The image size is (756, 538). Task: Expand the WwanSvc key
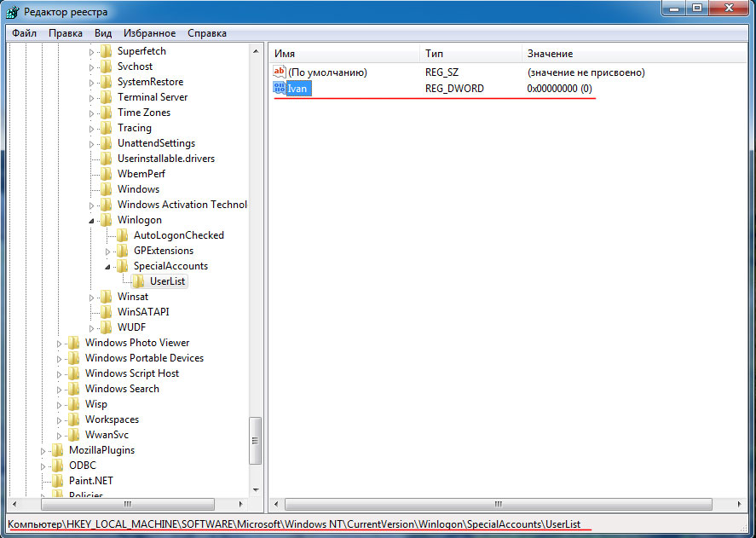[60, 436]
